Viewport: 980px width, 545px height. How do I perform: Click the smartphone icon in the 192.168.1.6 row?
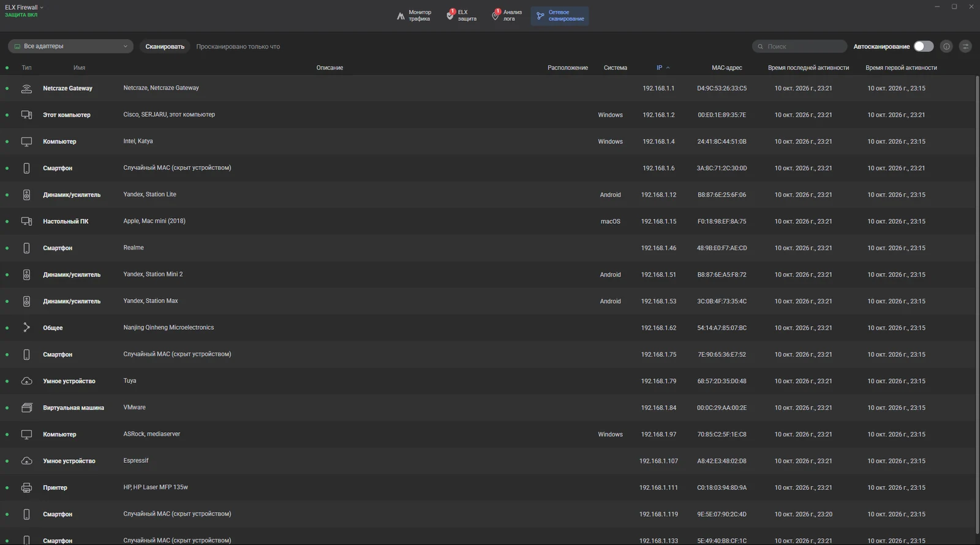pos(26,168)
